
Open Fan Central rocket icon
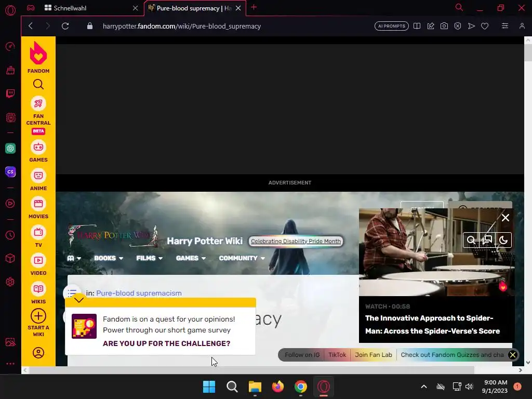tap(38, 103)
